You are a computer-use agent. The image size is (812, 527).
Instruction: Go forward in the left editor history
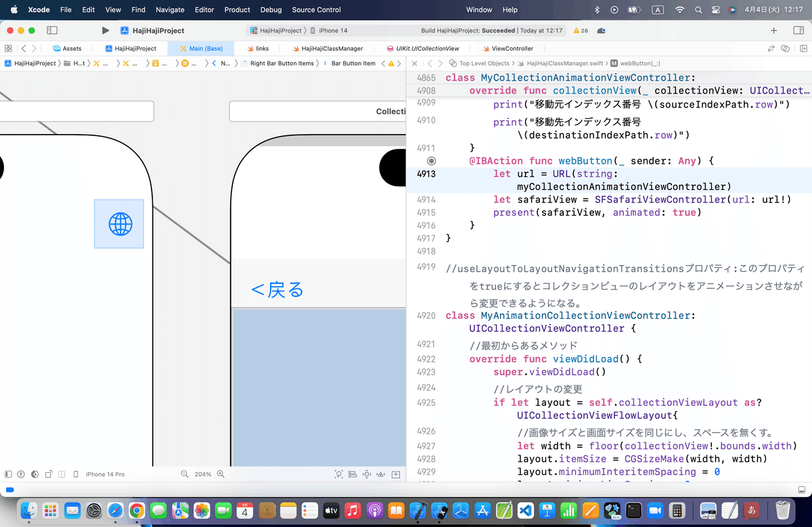pos(35,49)
